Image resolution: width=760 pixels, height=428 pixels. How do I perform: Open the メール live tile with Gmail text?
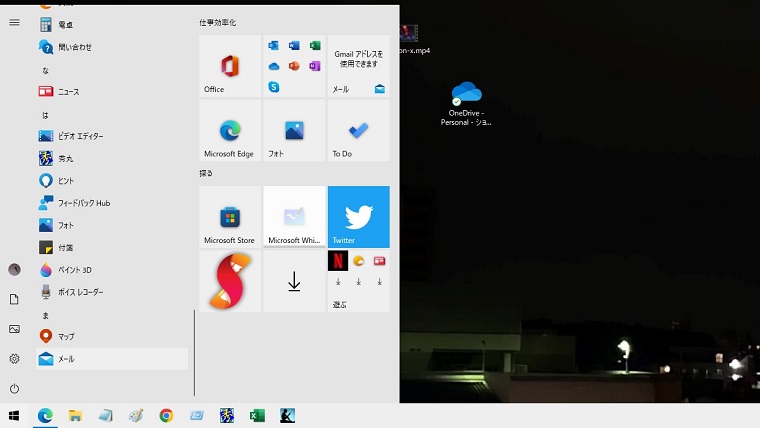(x=359, y=66)
